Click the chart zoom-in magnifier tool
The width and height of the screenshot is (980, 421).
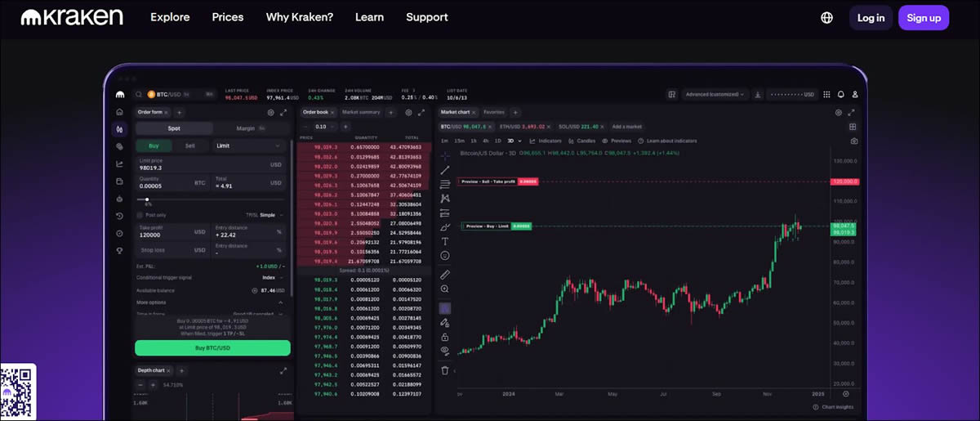point(445,289)
